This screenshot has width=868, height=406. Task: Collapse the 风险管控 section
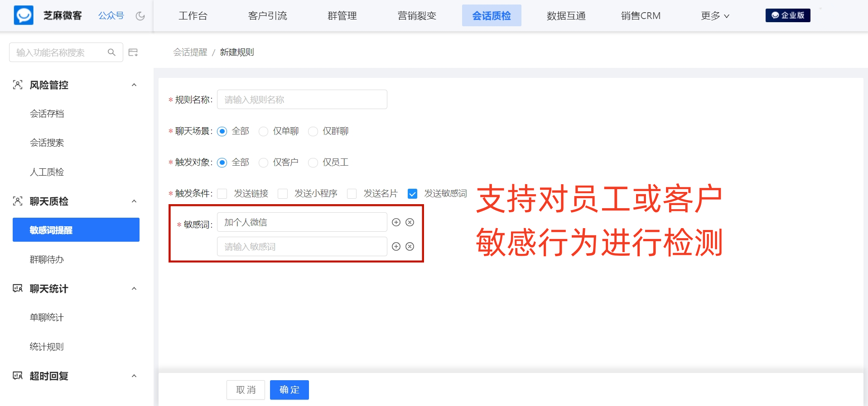click(x=134, y=85)
